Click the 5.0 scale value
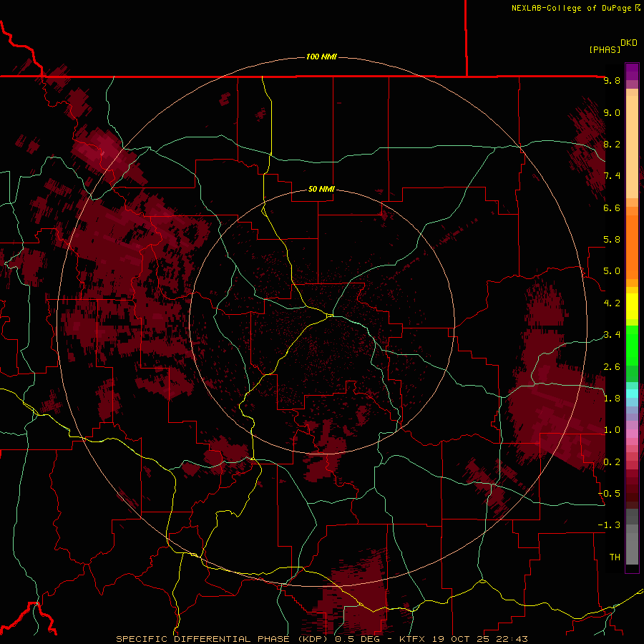Image resolution: width=644 pixels, height=644 pixels. (x=612, y=271)
